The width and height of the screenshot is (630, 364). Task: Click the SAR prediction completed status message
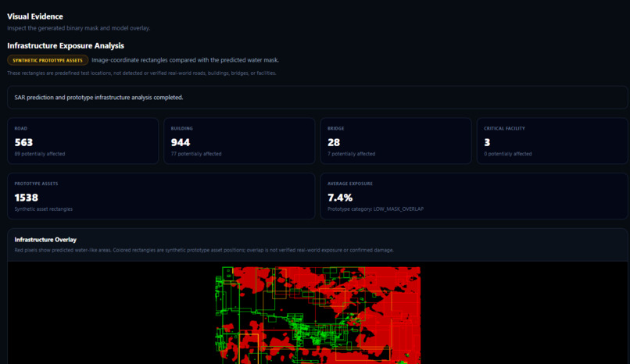pyautogui.click(x=317, y=98)
